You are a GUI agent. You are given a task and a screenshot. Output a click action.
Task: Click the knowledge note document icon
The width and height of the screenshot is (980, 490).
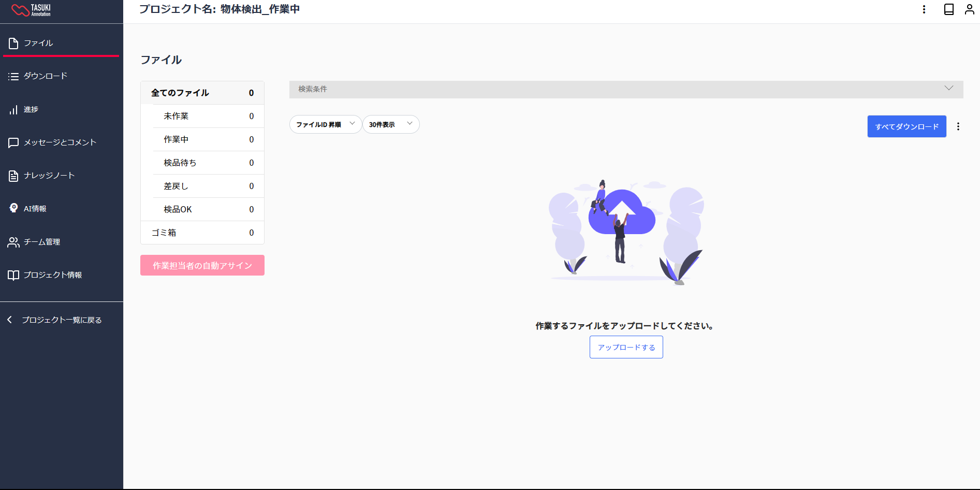point(13,176)
